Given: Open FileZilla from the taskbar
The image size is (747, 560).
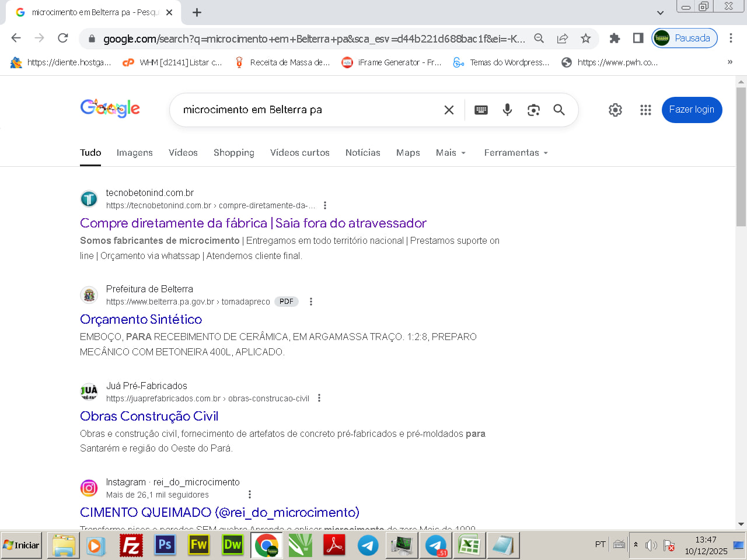Looking at the screenshot, I should click(131, 545).
